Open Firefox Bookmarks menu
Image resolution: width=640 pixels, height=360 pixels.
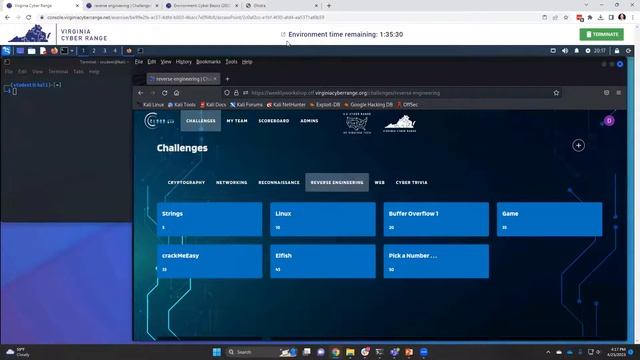(x=208, y=62)
